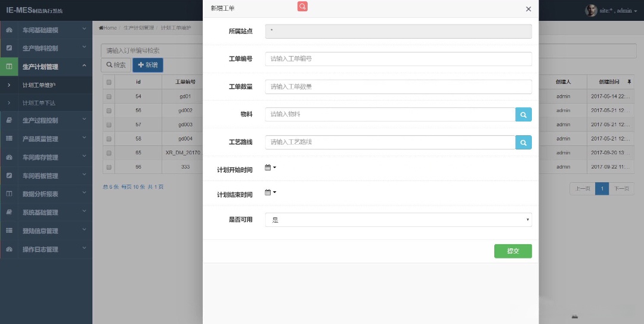Image resolution: width=644 pixels, height=324 pixels.
Task: Click pagination page 1 button
Action: tap(602, 189)
